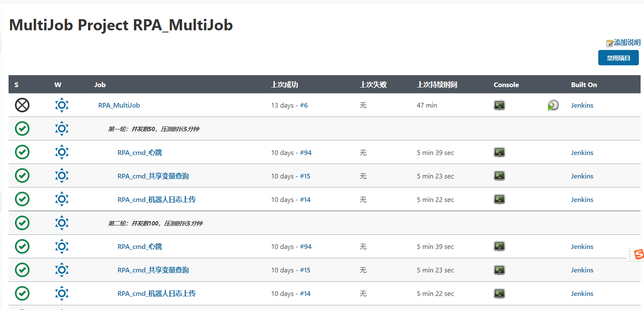Screen dimensions: 644x310
Task: Click the edit-note icon beside 添加说明
Action: click(x=609, y=43)
